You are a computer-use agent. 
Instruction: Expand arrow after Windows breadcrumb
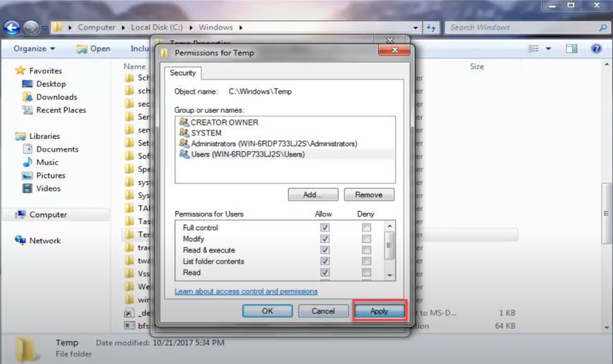point(241,28)
